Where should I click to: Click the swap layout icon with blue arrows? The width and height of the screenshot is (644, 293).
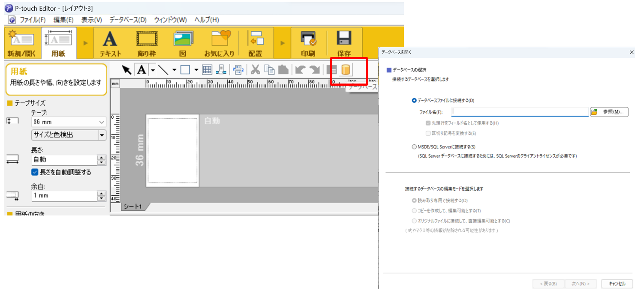click(x=238, y=70)
